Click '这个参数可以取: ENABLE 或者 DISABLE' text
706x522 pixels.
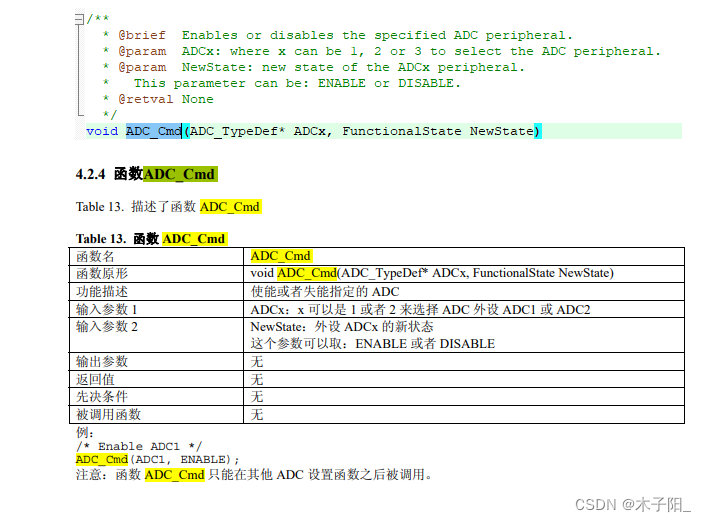[372, 344]
